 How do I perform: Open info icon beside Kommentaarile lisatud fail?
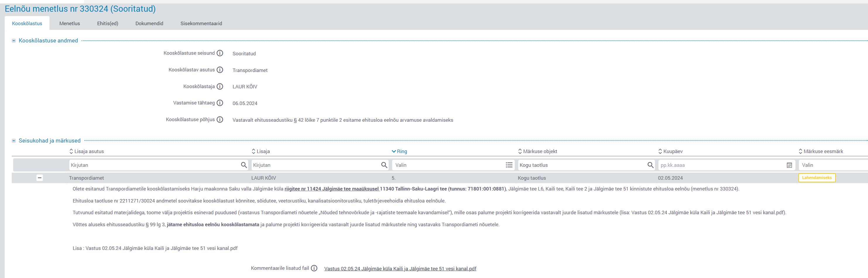click(x=314, y=268)
